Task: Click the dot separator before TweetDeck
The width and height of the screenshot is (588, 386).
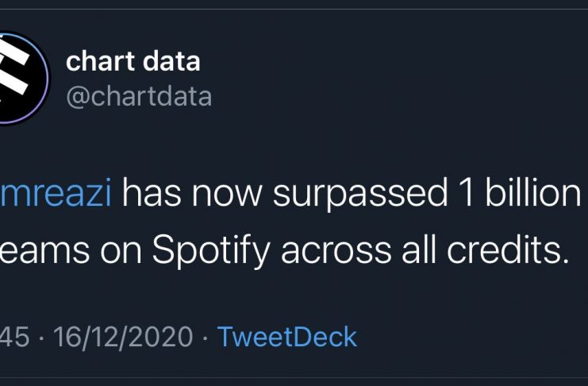Action: (x=206, y=336)
